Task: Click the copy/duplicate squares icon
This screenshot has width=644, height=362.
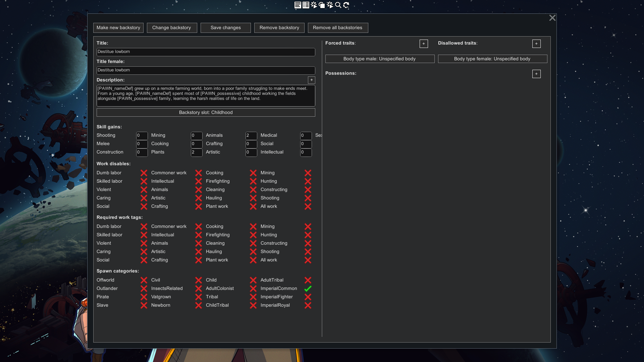Action: point(322,5)
